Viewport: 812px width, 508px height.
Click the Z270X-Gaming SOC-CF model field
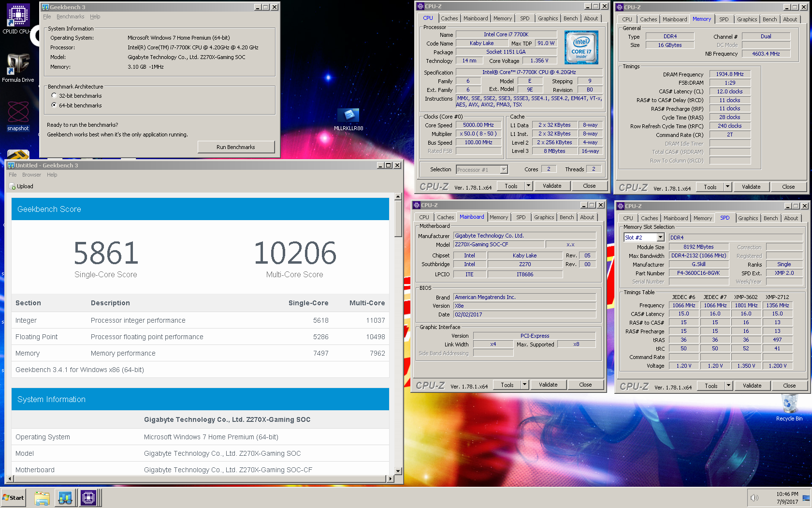(x=499, y=244)
